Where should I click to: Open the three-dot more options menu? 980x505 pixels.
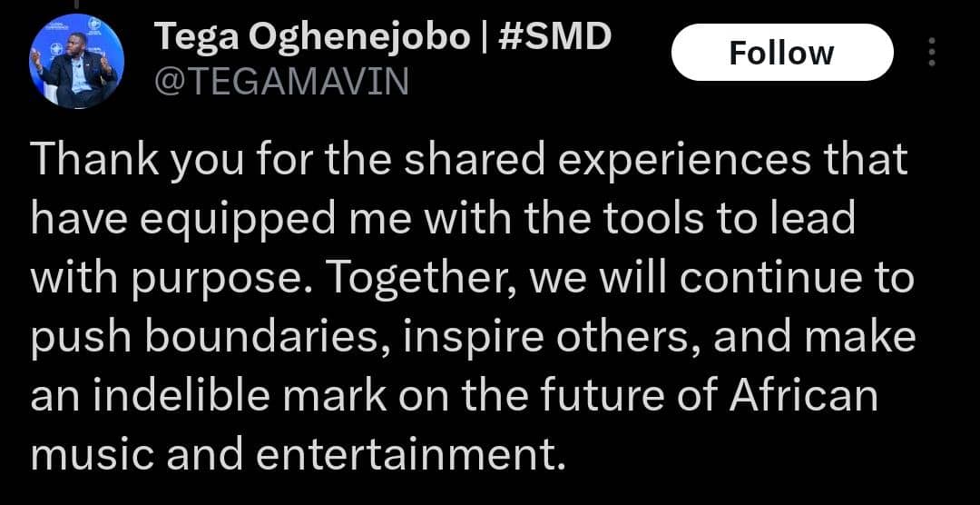pos(932,52)
